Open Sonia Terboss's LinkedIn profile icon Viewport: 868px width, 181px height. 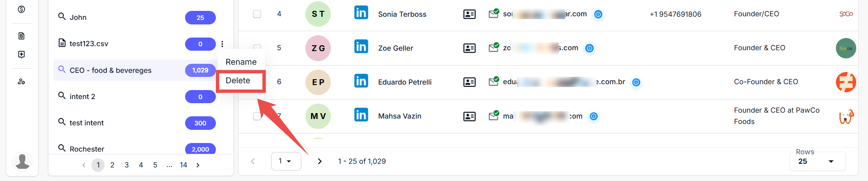361,13
